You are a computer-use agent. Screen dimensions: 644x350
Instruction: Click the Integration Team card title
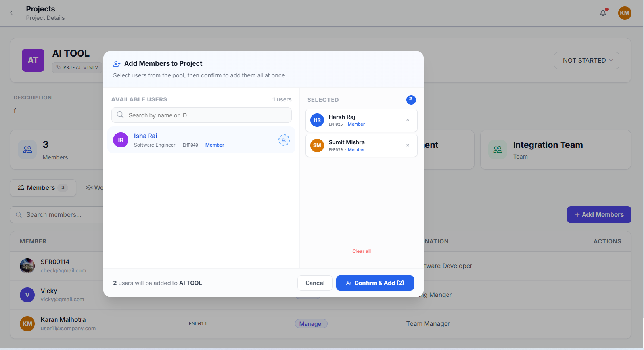click(548, 145)
